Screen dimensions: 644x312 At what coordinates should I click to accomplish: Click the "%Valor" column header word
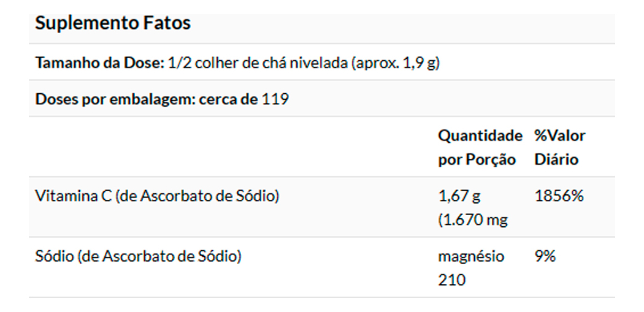[x=559, y=135]
